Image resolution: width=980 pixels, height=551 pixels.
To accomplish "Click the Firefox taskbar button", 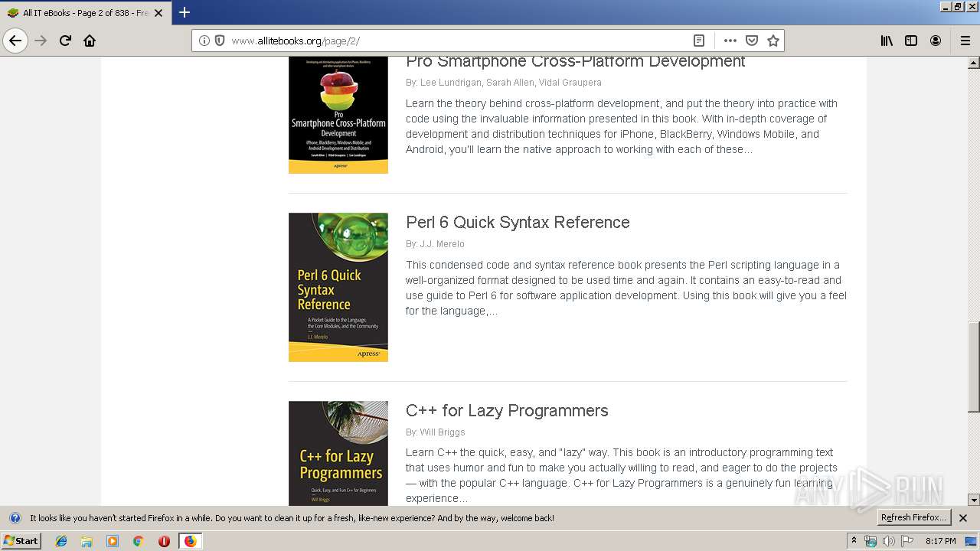I will [190, 541].
